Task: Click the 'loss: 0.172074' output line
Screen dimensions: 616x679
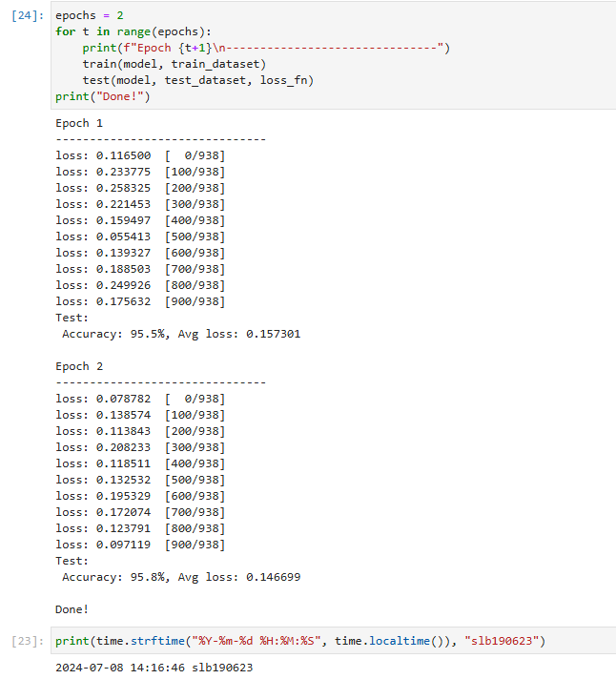Action: coord(140,512)
